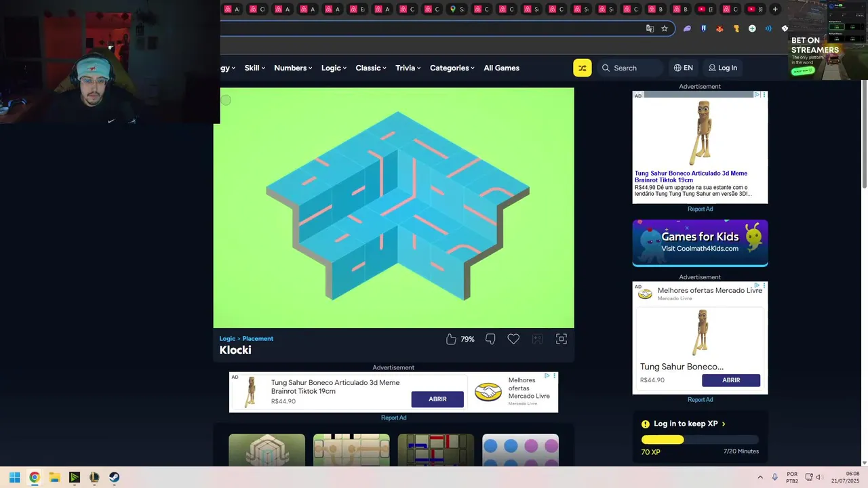Expand the Trivia games dropdown
Viewport: 868px width, 488px height.
click(408, 68)
